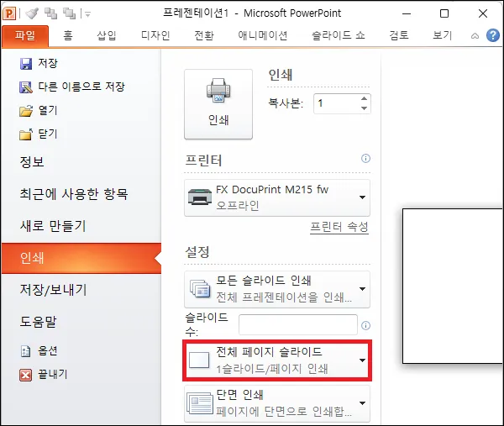
Task: Switch to the 홈 tab
Action: click(68, 35)
